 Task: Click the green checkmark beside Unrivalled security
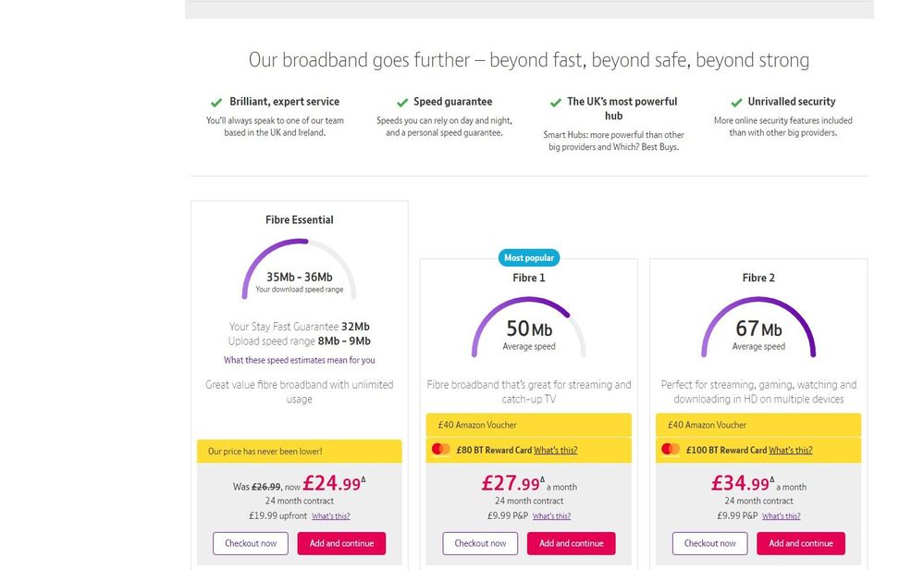[x=737, y=103]
